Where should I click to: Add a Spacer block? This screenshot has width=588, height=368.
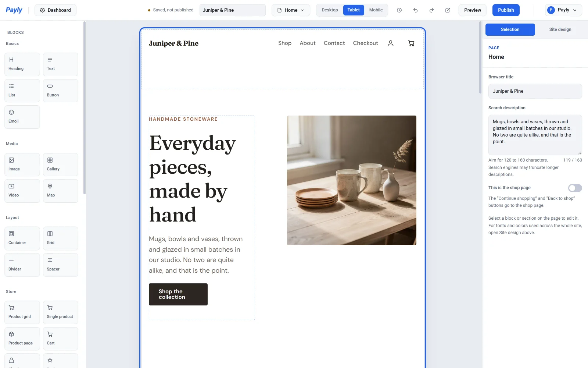point(60,265)
